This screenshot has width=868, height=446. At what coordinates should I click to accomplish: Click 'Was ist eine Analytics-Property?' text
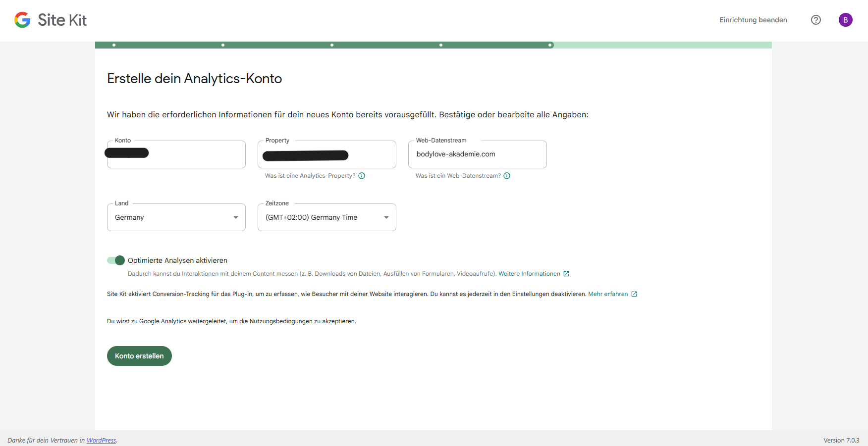tap(310, 176)
